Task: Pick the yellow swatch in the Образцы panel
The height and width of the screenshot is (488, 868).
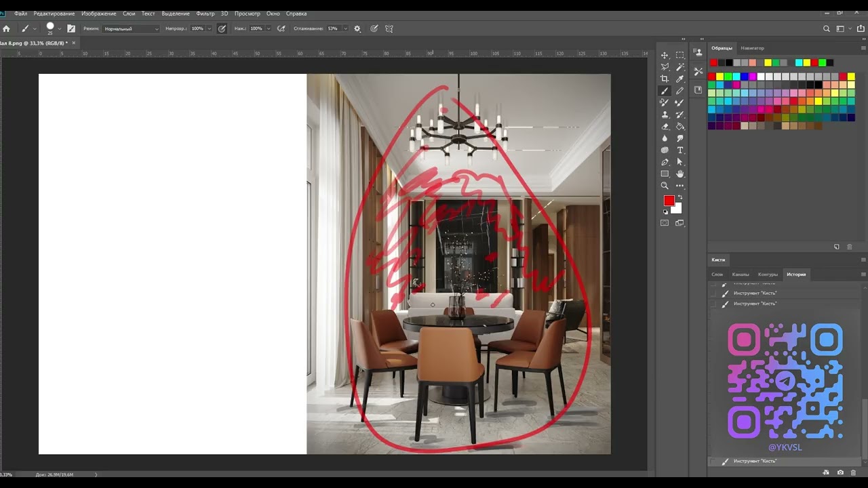Action: coord(768,63)
